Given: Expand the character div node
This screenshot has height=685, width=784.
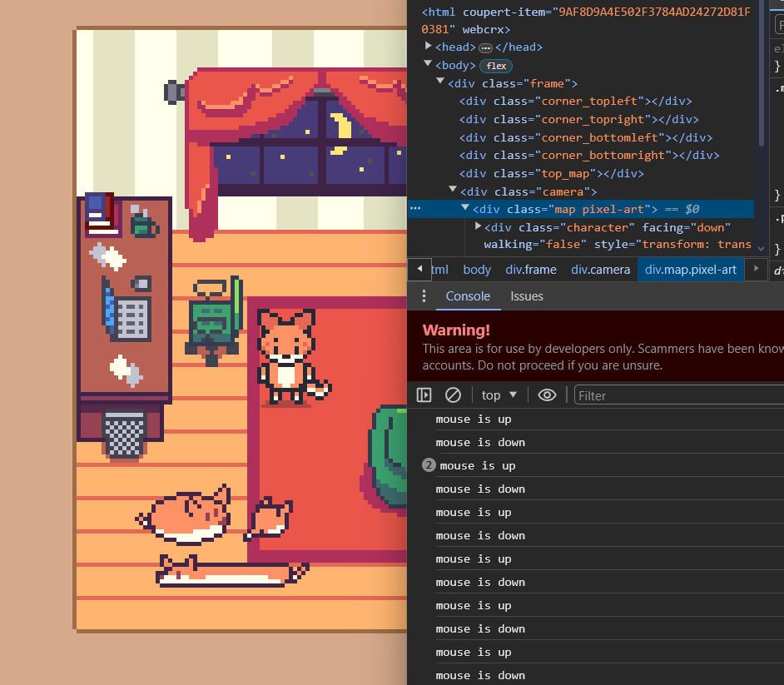Looking at the screenshot, I should coord(478,227).
